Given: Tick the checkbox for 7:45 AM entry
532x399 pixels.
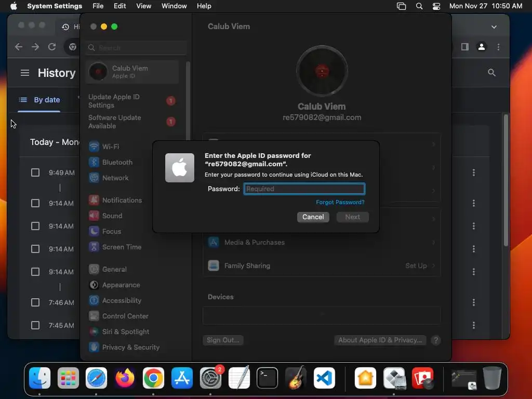Looking at the screenshot, I should (35, 325).
